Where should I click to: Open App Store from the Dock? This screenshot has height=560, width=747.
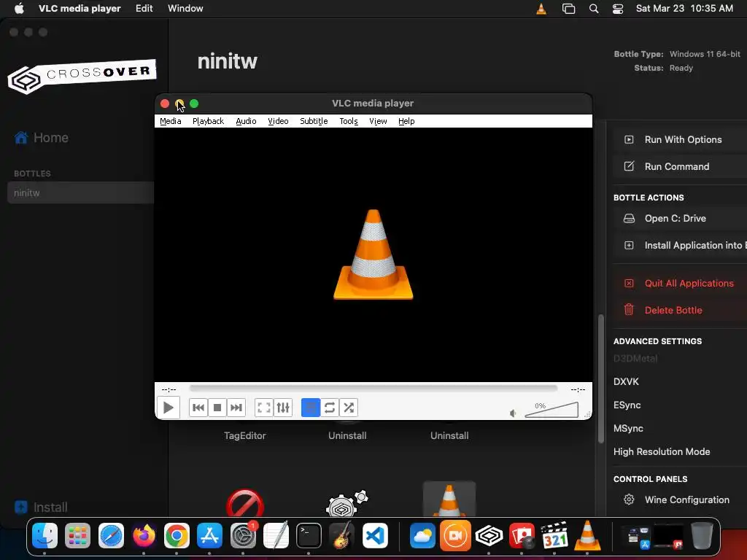coord(209,535)
